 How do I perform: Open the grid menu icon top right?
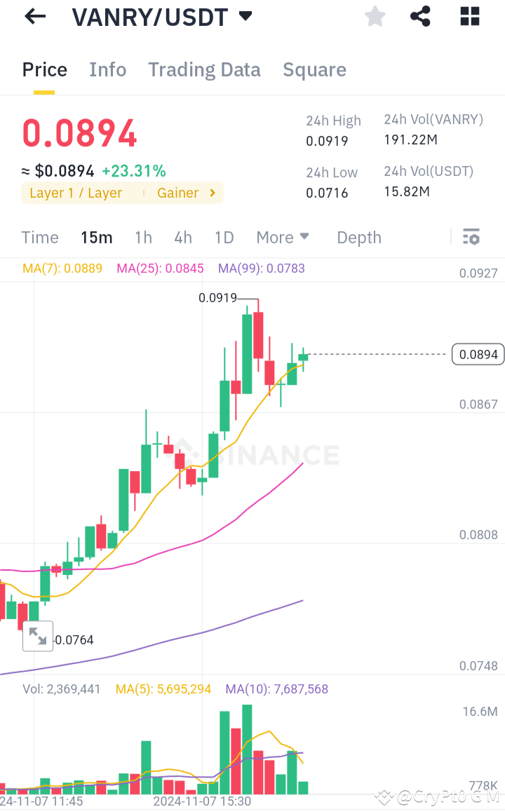(x=469, y=16)
